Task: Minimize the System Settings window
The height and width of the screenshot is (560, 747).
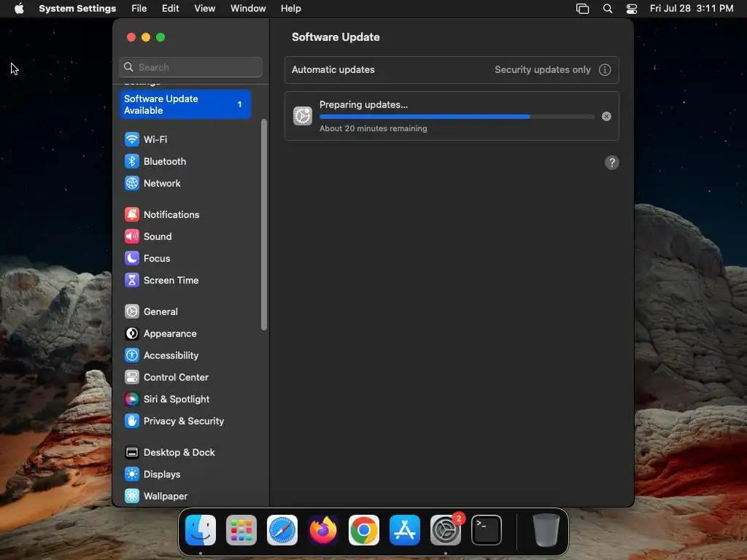Action: 146,37
